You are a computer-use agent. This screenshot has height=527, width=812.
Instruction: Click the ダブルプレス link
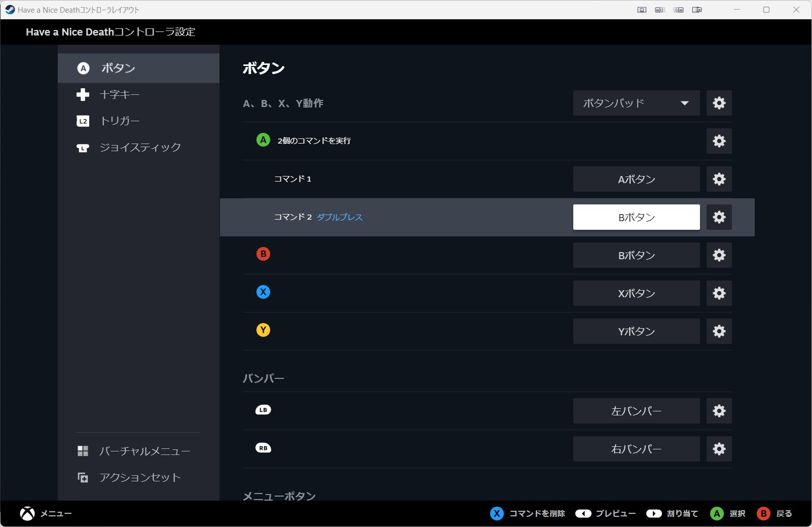tap(340, 217)
